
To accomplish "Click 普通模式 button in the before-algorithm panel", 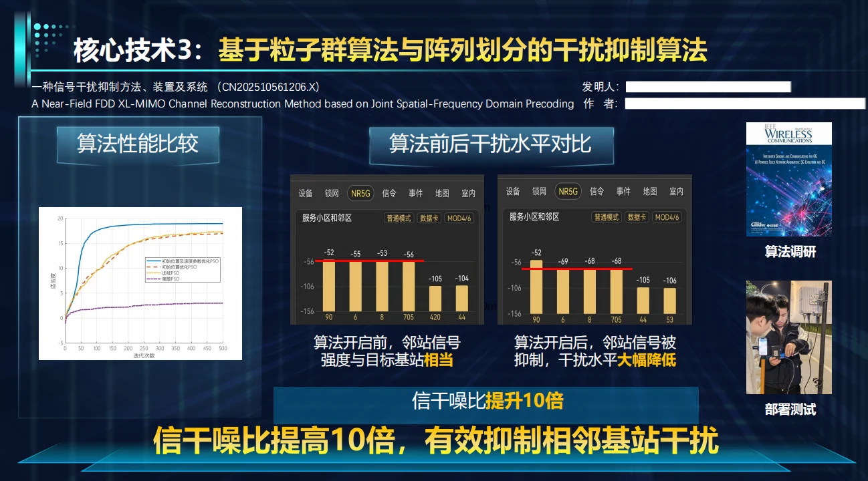I will pos(399,218).
